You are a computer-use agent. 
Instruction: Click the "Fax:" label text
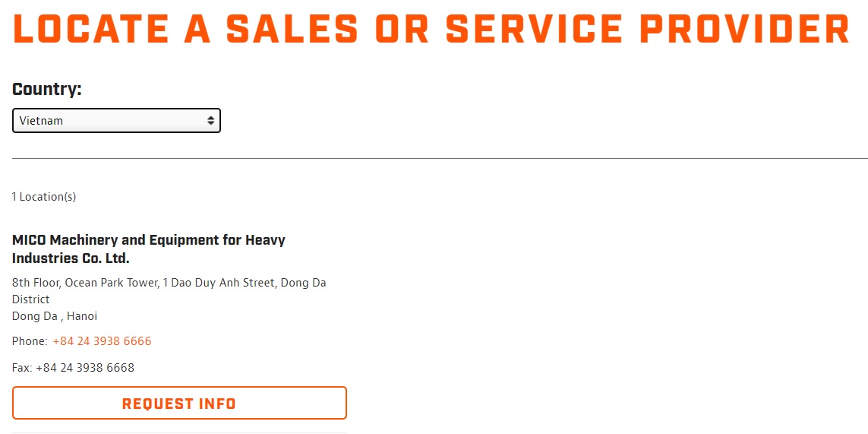click(x=22, y=368)
